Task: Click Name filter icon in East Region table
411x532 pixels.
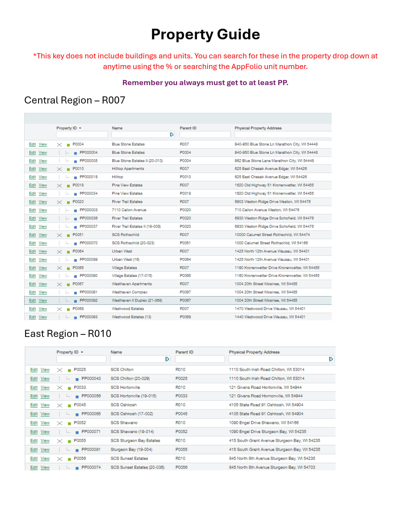Action: click(167, 359)
